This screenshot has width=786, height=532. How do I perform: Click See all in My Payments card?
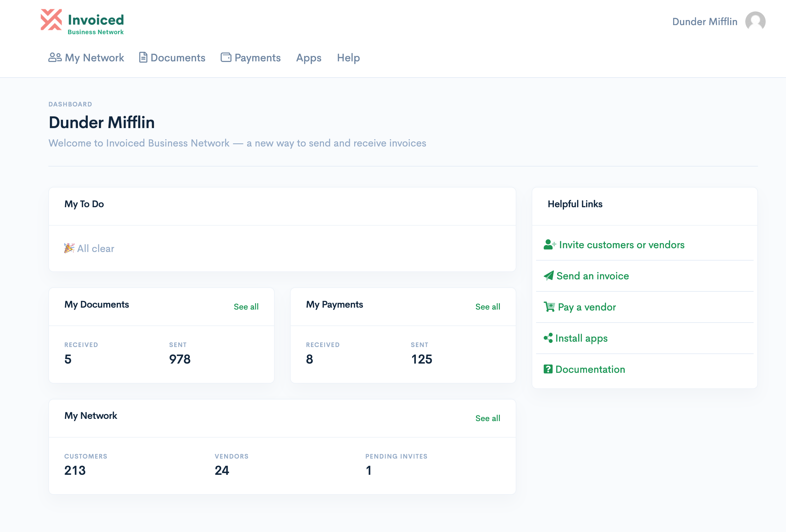point(488,307)
